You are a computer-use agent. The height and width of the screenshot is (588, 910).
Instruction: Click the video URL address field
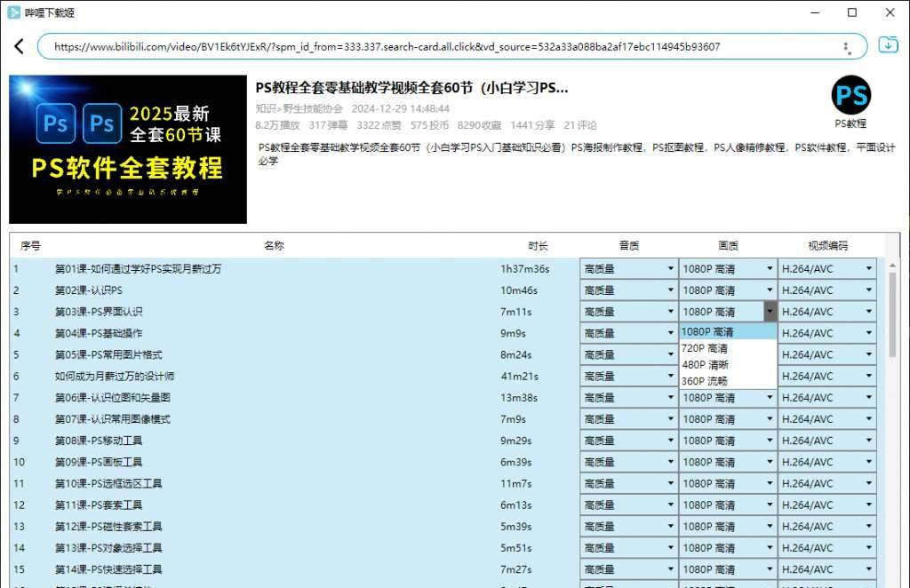point(435,47)
